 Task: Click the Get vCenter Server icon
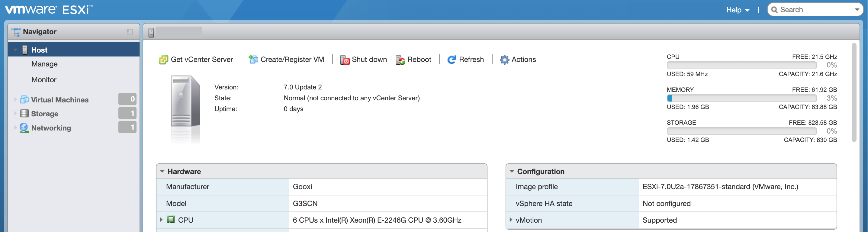pos(163,60)
